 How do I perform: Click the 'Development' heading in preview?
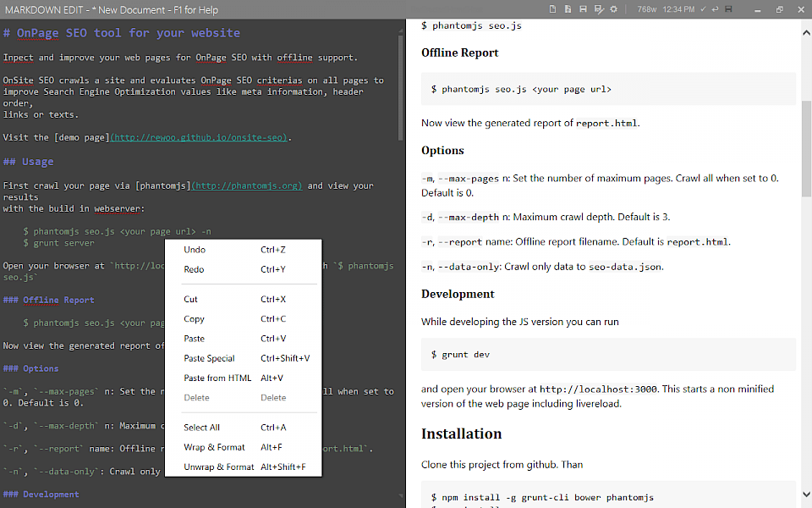[458, 294]
